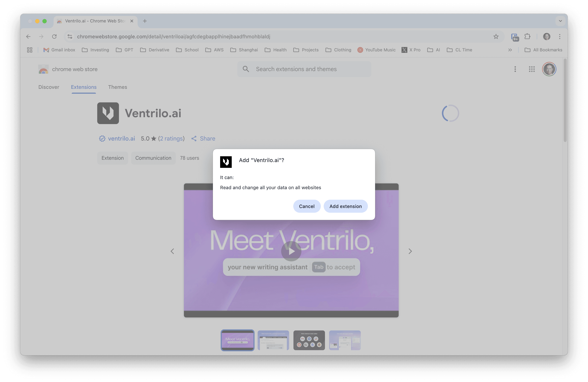
Task: Open Google apps grid
Action: pyautogui.click(x=532, y=69)
